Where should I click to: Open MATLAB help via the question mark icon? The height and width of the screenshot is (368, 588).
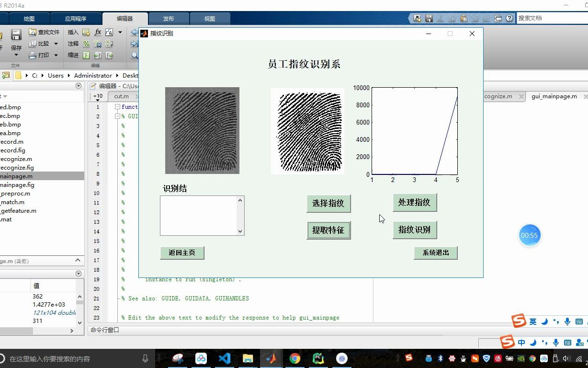pyautogui.click(x=509, y=18)
